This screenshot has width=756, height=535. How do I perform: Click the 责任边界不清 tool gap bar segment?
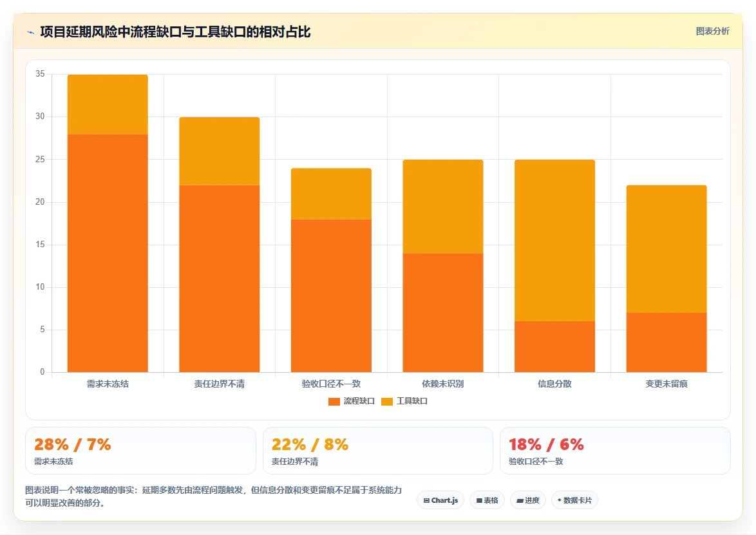pos(220,151)
